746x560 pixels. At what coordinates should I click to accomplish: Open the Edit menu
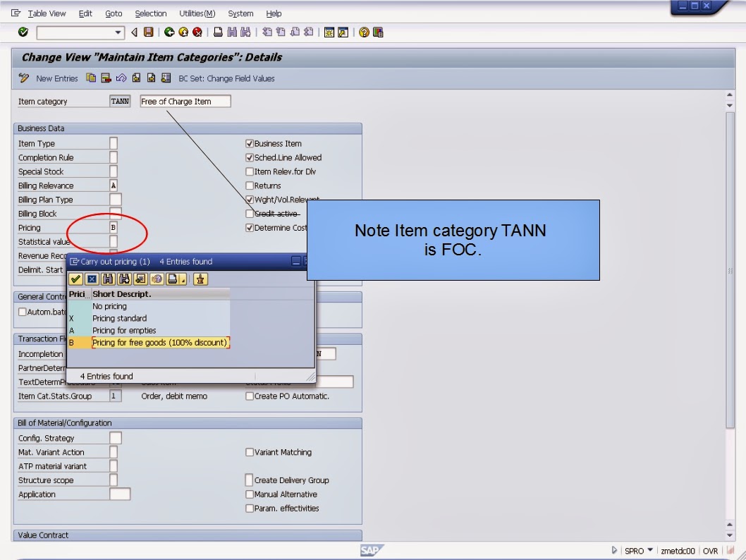[x=85, y=13]
